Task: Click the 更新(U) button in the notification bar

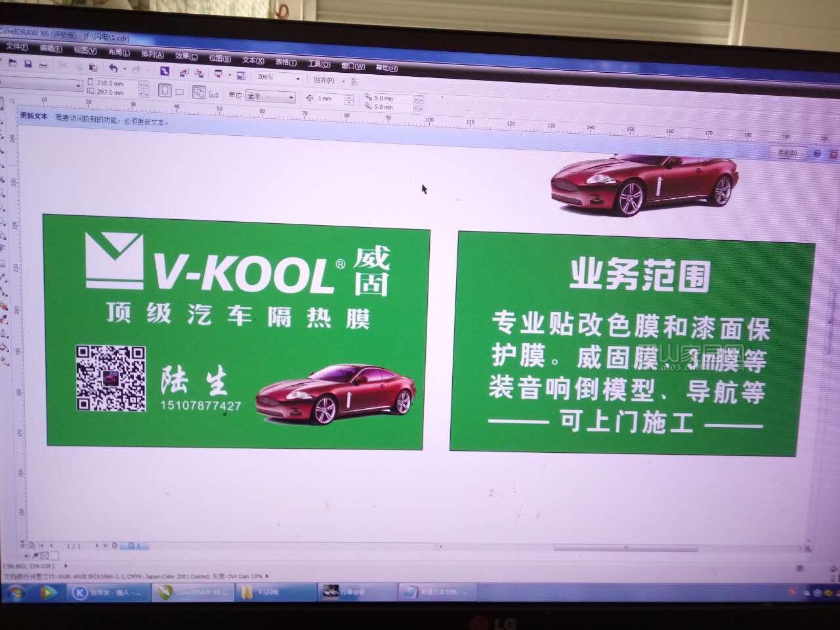Action: [x=787, y=153]
